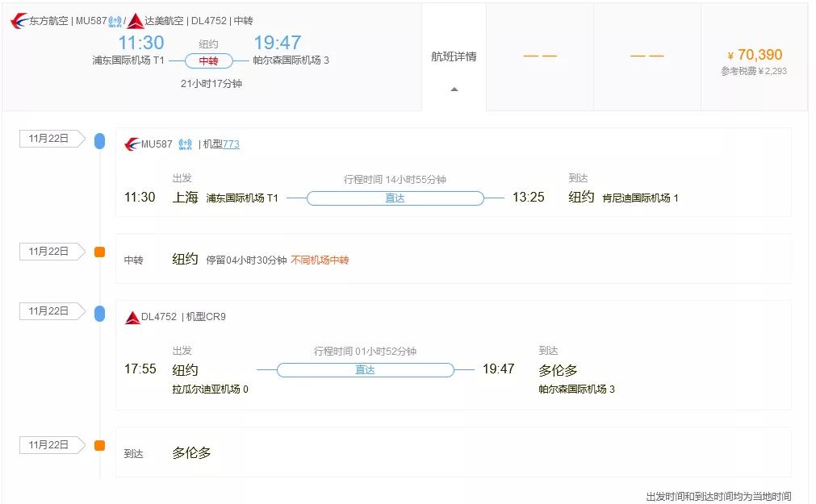
Task: Click the orange transfer dot next to the 纽约 stopover
Action: [99, 251]
